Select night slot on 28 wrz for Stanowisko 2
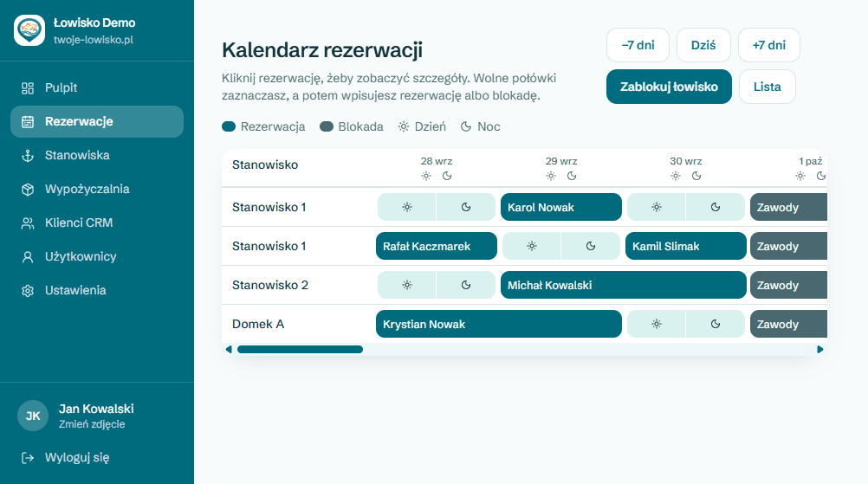This screenshot has height=484, width=868. (x=466, y=285)
